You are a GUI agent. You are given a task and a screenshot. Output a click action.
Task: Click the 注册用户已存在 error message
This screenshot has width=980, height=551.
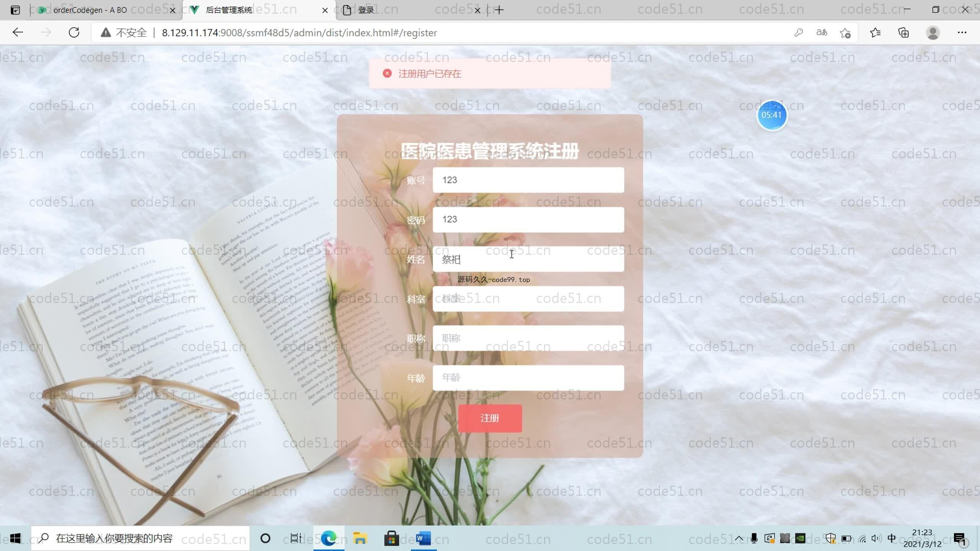click(430, 74)
